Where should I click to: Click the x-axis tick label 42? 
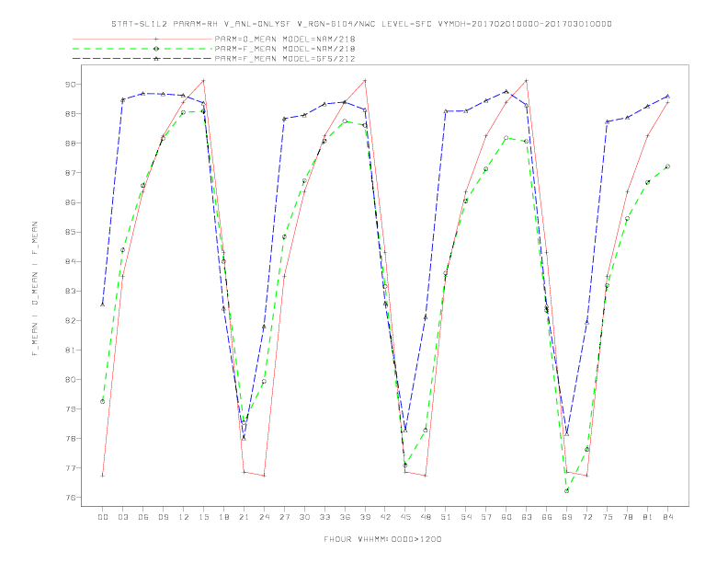tap(385, 517)
